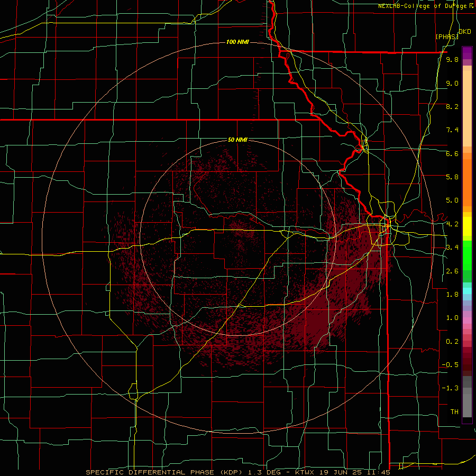Screen dimensions: 476x476
Task: Click the 4.2 value on the color scale
Action: click(x=452, y=224)
